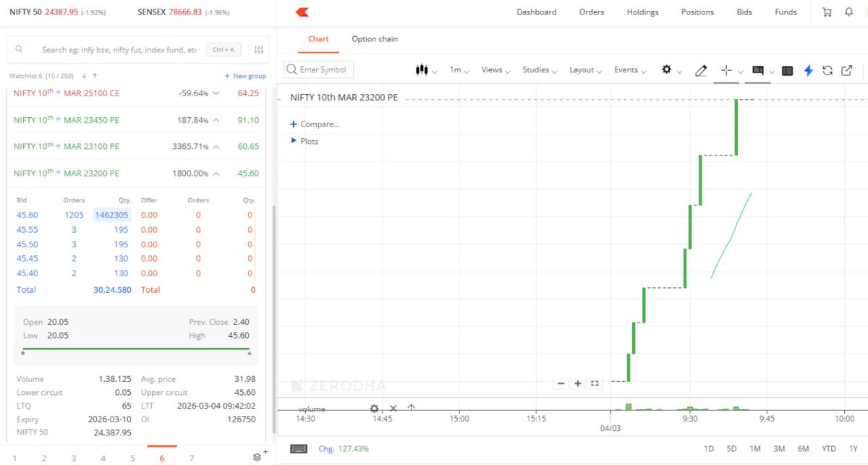Open watchlist filter settings icon
This screenshot has width=868, height=465.
coord(259,50)
